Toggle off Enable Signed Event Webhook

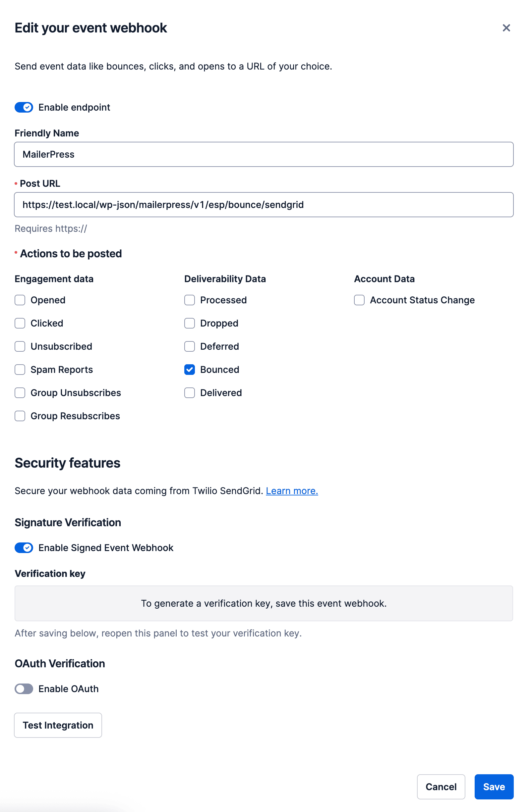(24, 548)
